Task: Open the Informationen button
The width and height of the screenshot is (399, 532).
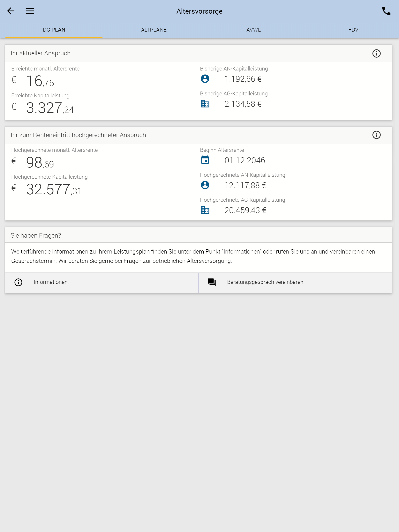Action: point(102,283)
